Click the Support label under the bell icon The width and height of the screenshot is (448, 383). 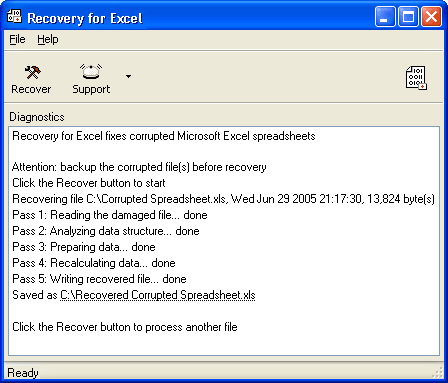91,89
